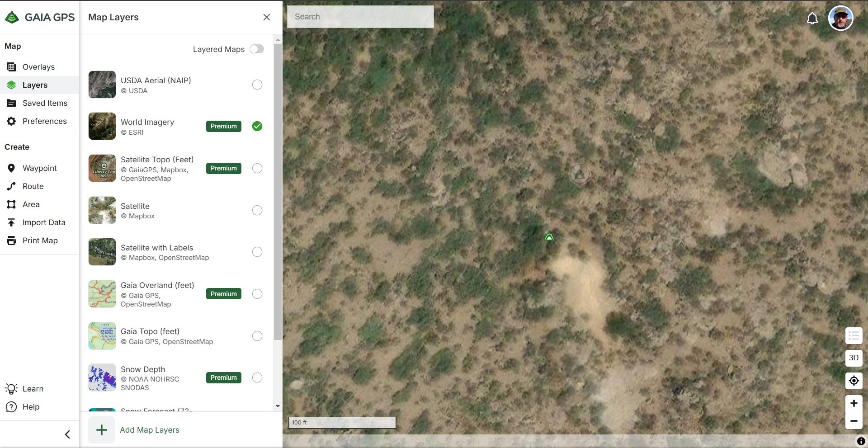Screen dimensions: 868x448
Task: Click the map info icon
Action: coord(861,441)
